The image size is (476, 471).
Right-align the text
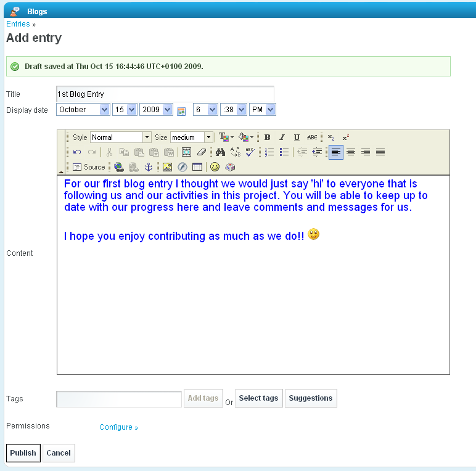(366, 152)
